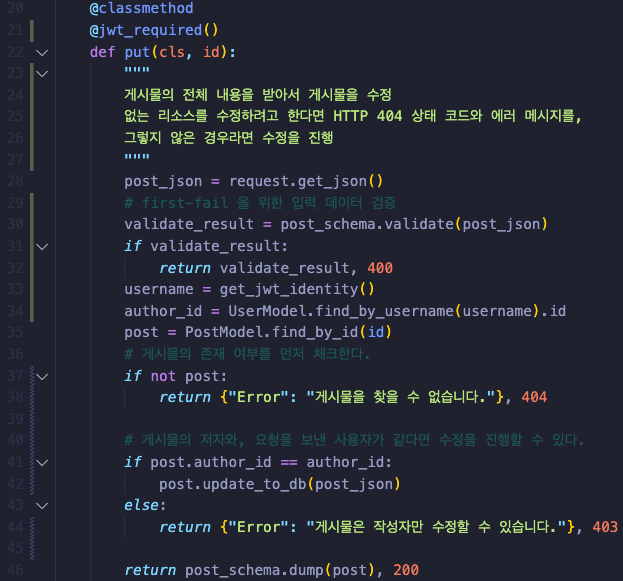
Task: Click the 404 status code on line 38
Action: tap(534, 397)
